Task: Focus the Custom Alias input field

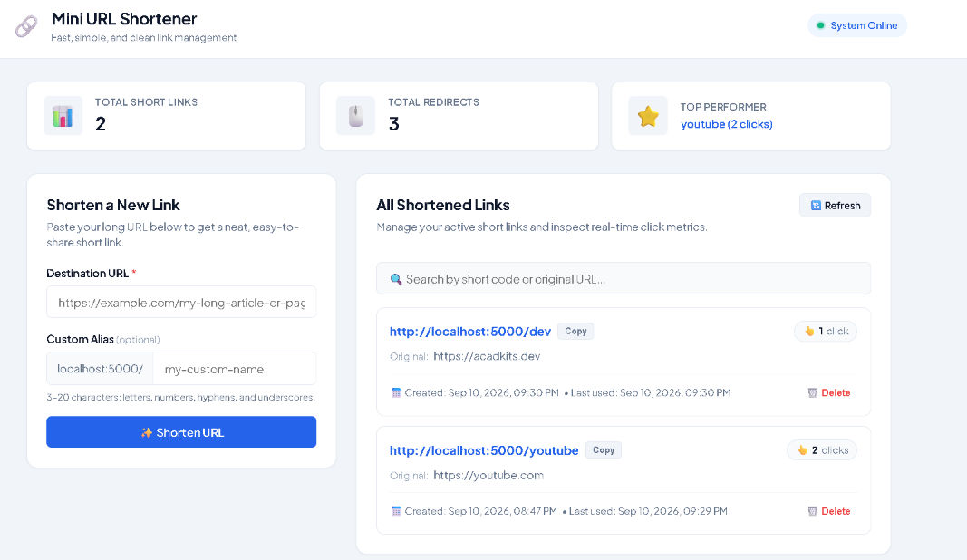Action: 235,369
